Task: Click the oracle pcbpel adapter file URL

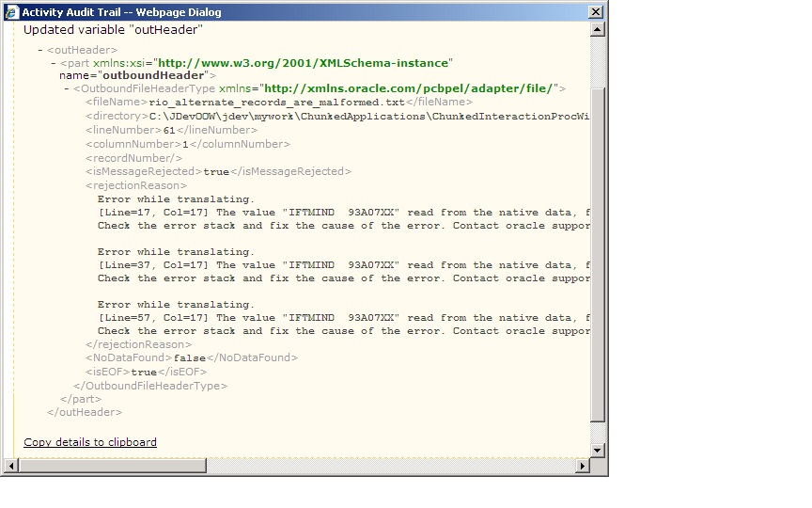Action: pos(409,88)
